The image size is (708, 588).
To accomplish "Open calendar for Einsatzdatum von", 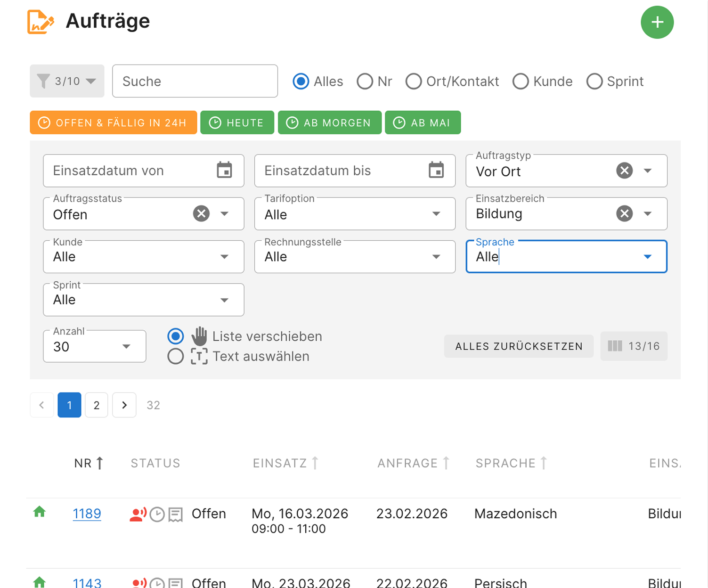I will [x=225, y=170].
